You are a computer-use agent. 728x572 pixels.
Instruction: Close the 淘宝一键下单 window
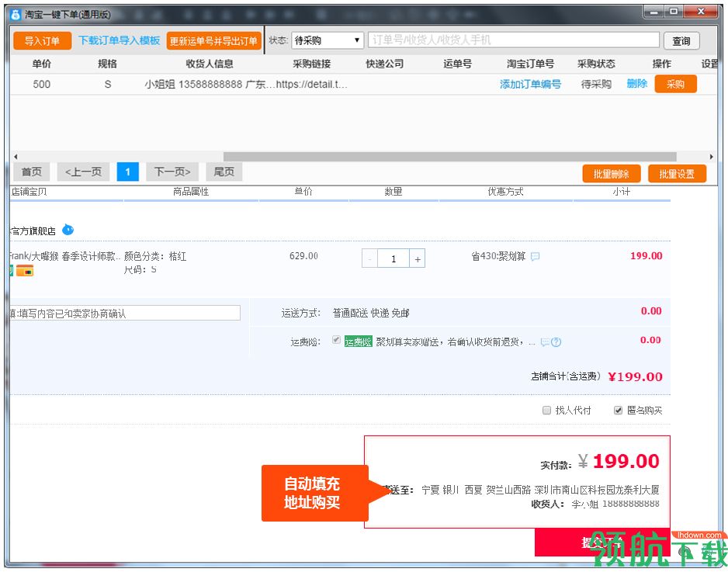pos(701,12)
